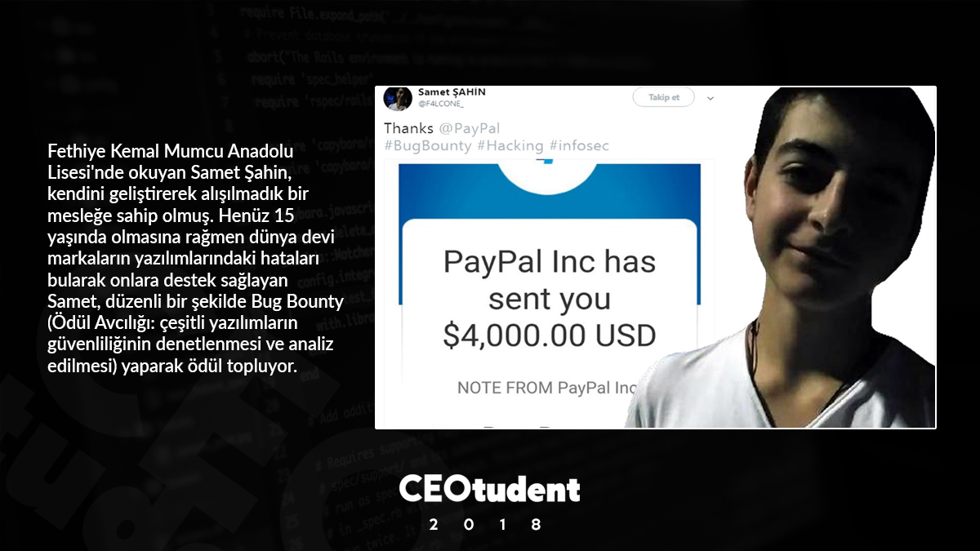Open the #Hacking hashtag
980x551 pixels.
coord(510,145)
